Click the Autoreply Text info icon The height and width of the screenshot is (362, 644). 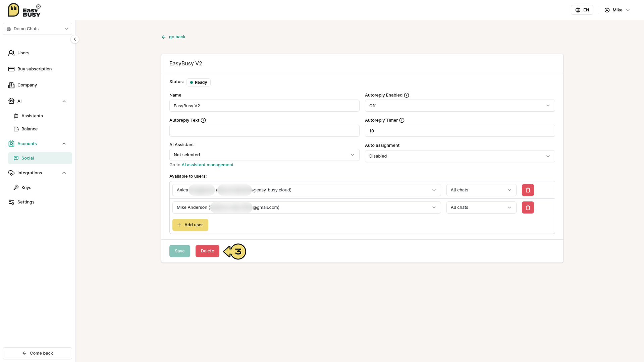pyautogui.click(x=203, y=120)
